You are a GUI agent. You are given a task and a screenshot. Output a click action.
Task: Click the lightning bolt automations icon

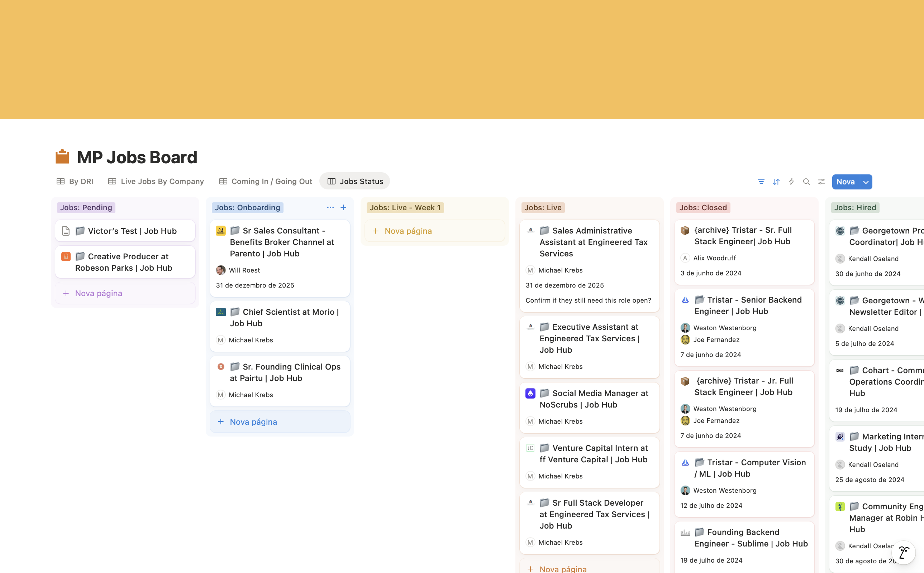pos(791,182)
